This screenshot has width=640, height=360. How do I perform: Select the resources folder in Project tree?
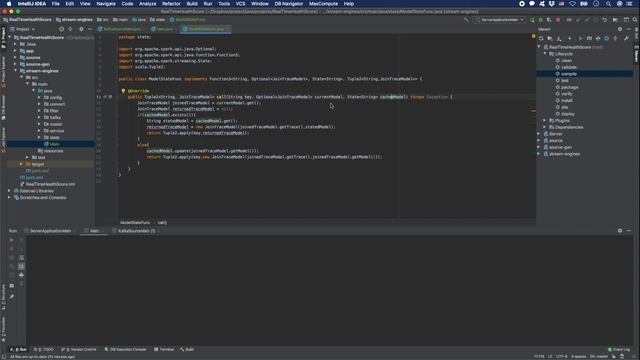53,151
